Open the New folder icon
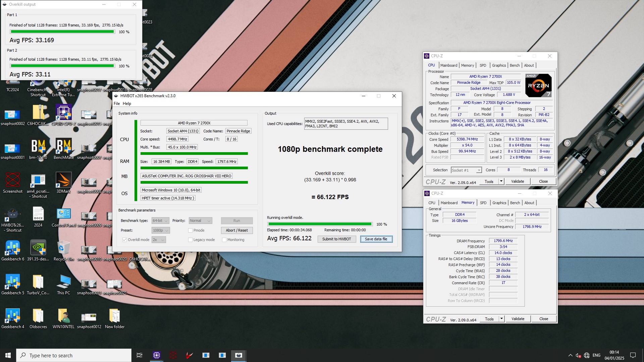 coord(115,318)
